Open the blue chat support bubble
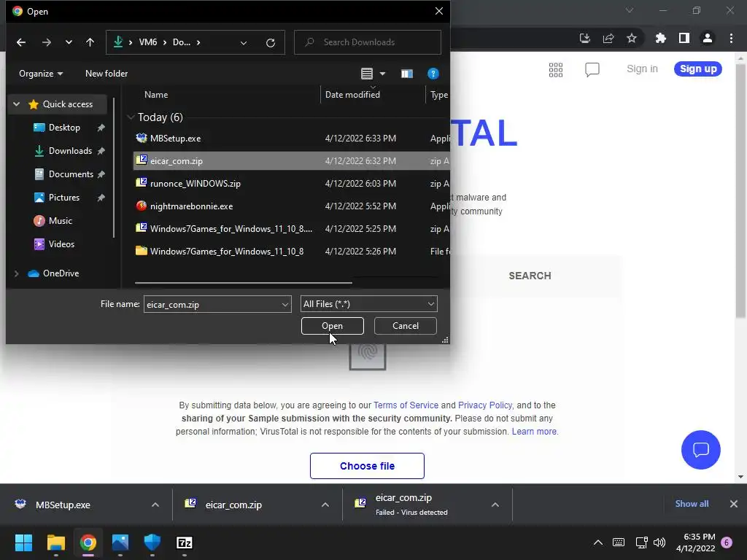 pyautogui.click(x=701, y=449)
